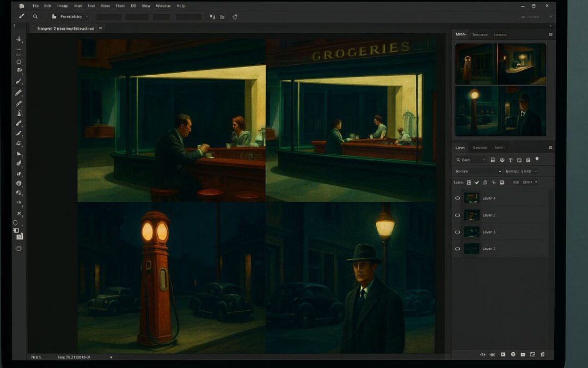The width and height of the screenshot is (588, 368).
Task: Click the layer effects icon at panel bottom
Action: (x=493, y=354)
